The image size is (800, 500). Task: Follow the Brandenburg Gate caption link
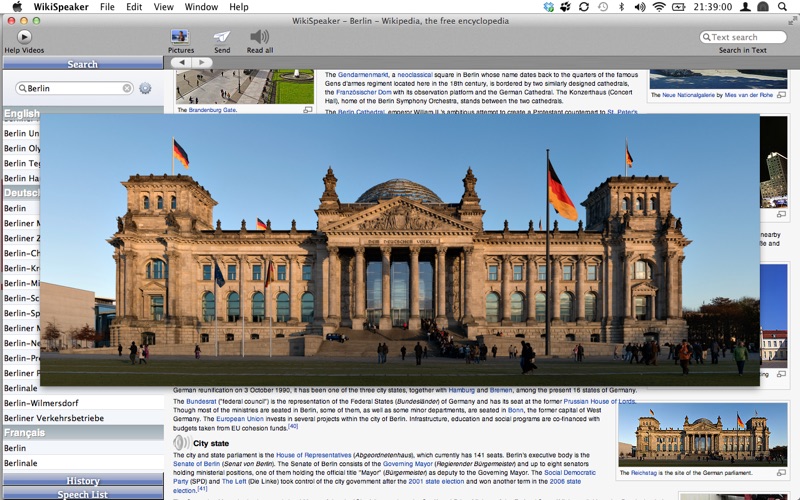click(x=212, y=110)
